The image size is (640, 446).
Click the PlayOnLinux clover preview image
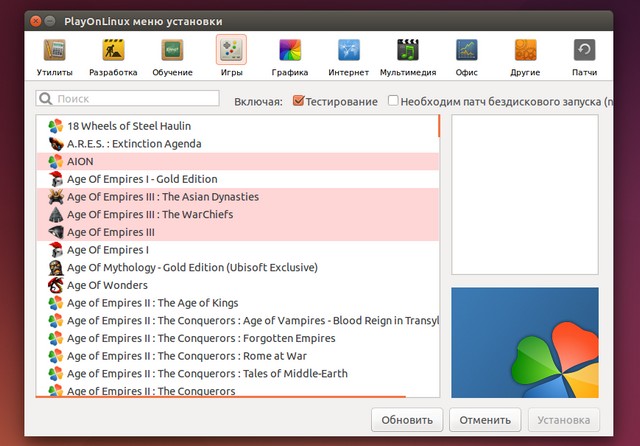click(525, 342)
